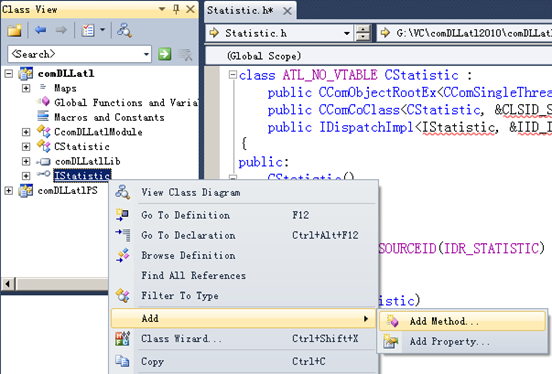Click the Forward arrow in Class View toolbar

coord(61,30)
